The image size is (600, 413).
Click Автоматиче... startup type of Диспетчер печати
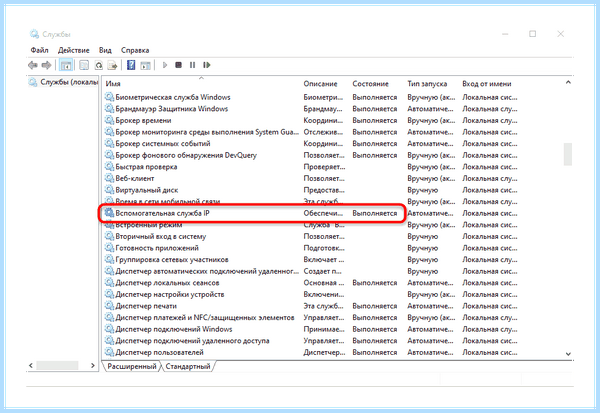tap(430, 306)
